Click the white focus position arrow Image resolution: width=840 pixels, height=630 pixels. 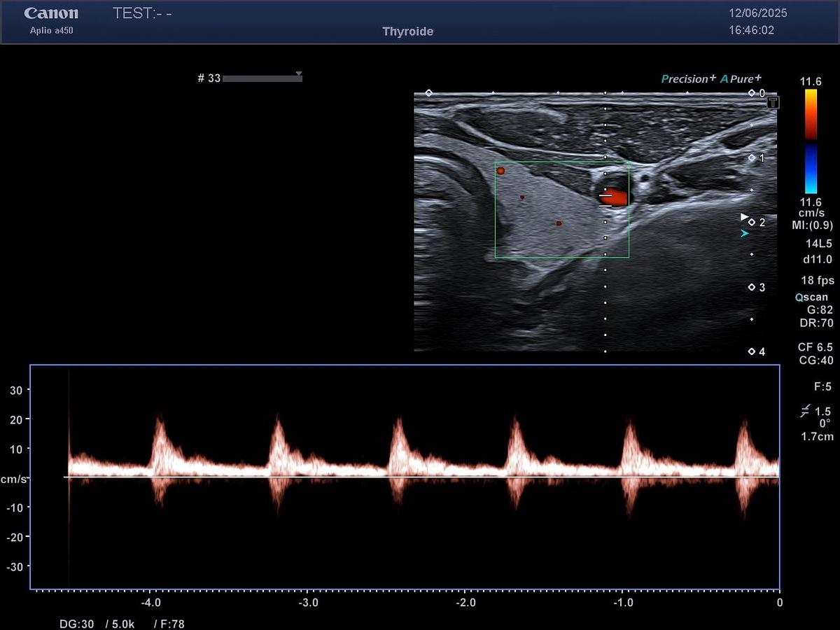745,218
